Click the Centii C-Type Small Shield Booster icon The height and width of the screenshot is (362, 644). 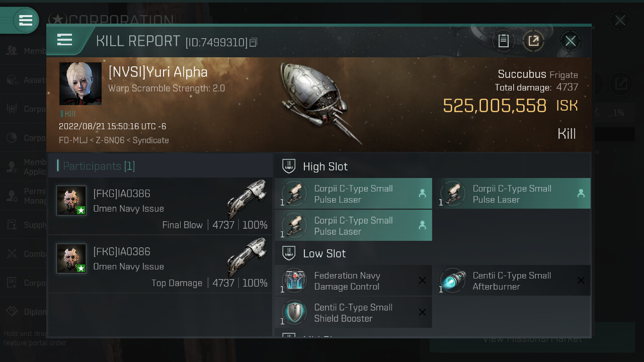294,312
